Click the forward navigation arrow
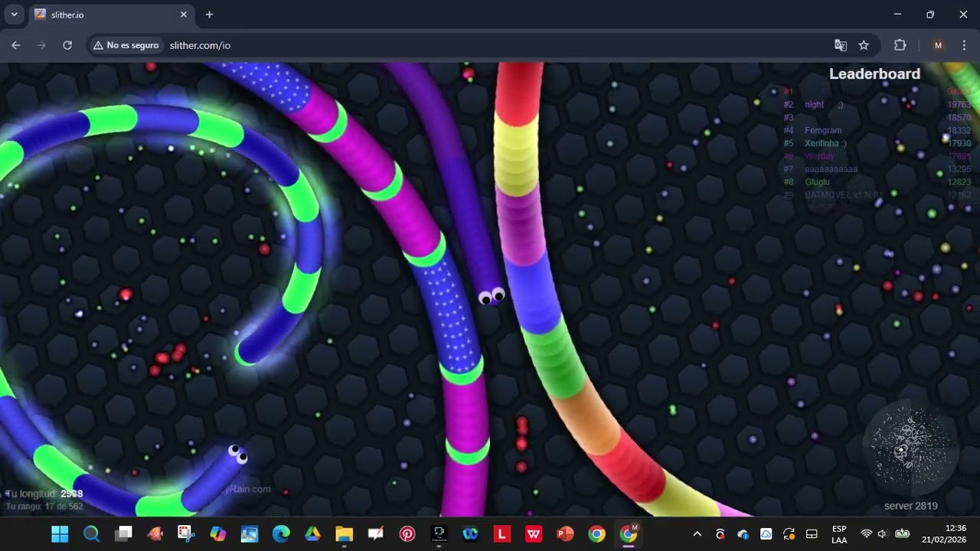 click(41, 45)
